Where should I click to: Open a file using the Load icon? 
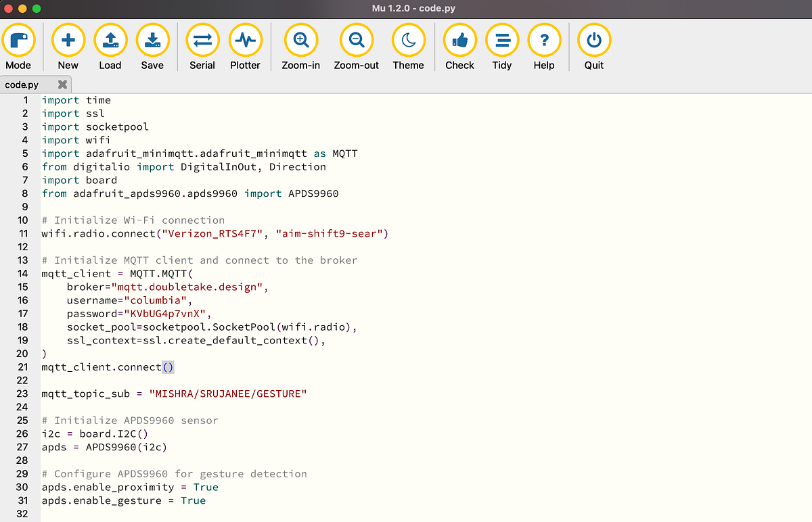point(110,40)
